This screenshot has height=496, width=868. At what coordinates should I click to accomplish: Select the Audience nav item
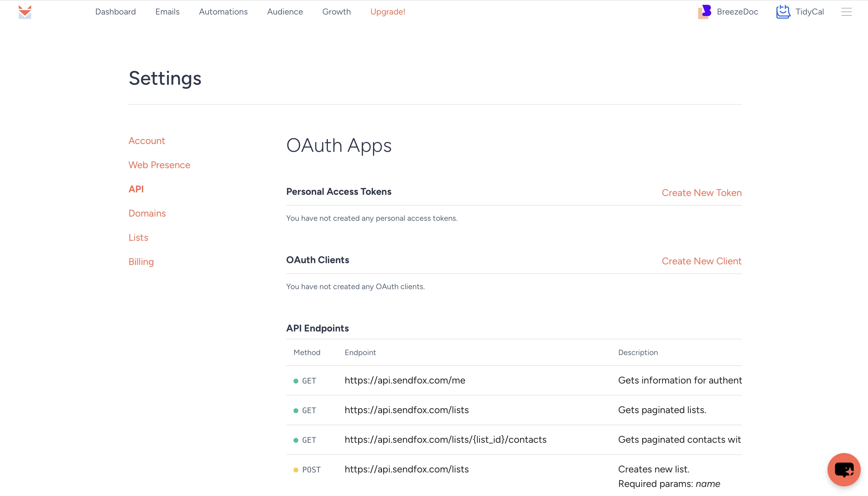(x=285, y=12)
